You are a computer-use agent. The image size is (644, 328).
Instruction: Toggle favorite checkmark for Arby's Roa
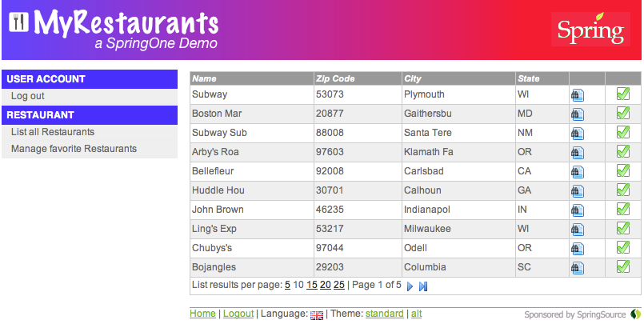tap(623, 152)
